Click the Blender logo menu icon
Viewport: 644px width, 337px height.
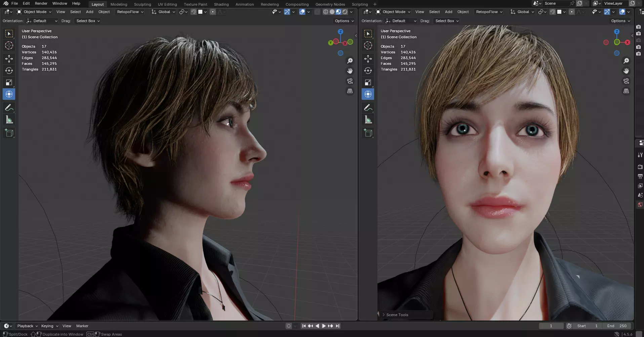6,3
